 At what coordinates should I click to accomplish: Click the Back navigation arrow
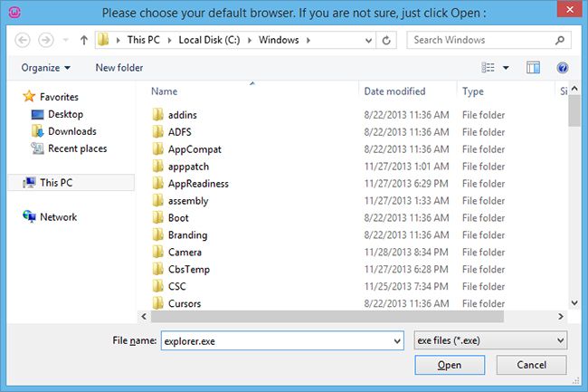pyautogui.click(x=23, y=40)
